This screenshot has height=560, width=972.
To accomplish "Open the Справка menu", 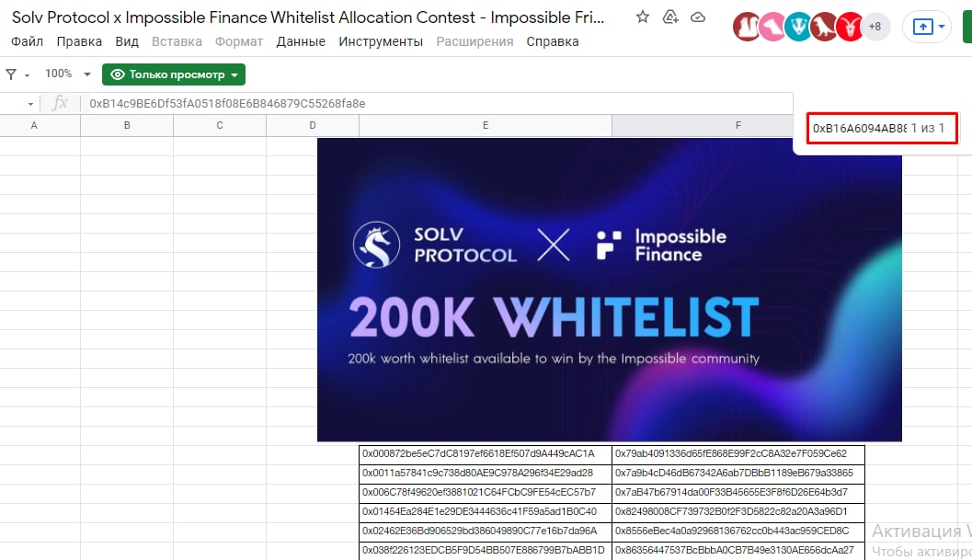I will (x=553, y=41).
